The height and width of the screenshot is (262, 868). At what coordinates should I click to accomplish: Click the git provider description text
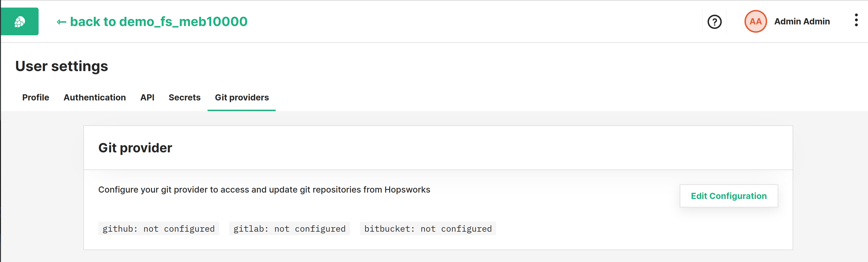click(x=264, y=190)
